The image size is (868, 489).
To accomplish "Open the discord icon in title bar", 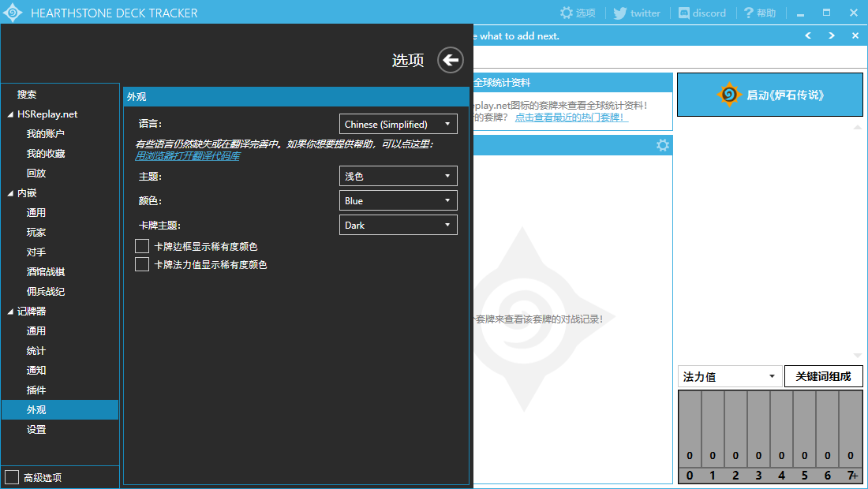I will click(683, 13).
